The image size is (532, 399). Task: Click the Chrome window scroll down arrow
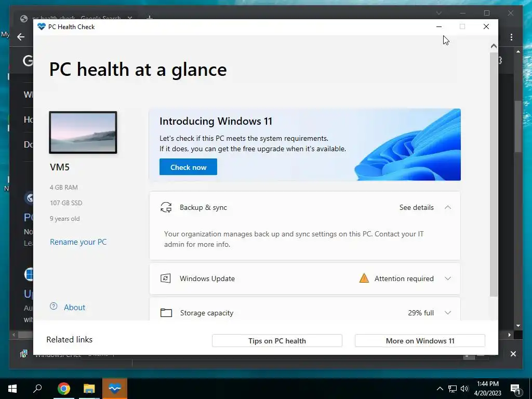[x=518, y=326]
